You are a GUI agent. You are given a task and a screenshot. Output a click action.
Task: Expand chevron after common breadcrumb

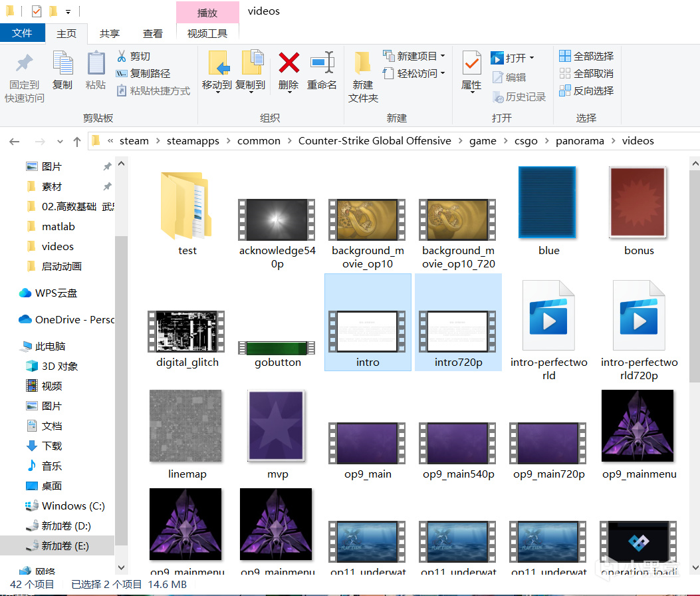coord(289,141)
